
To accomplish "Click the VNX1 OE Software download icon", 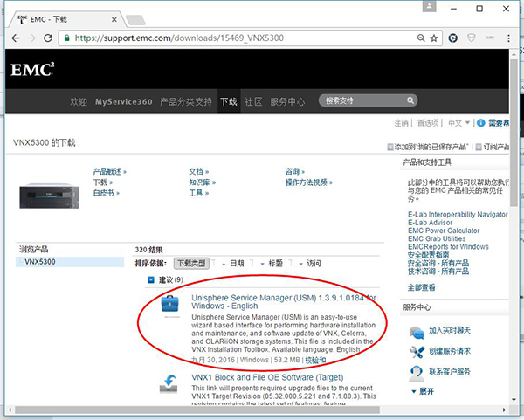I will pos(169,384).
